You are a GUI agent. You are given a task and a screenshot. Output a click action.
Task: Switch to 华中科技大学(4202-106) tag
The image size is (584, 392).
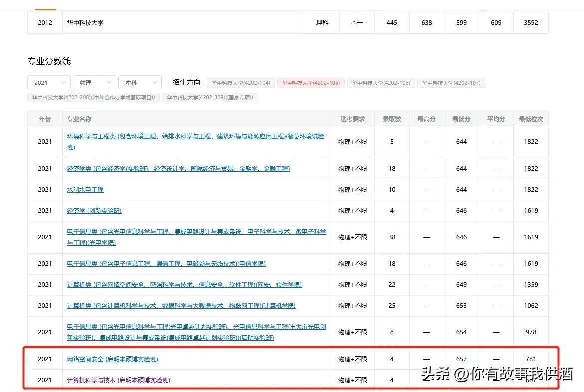(381, 83)
